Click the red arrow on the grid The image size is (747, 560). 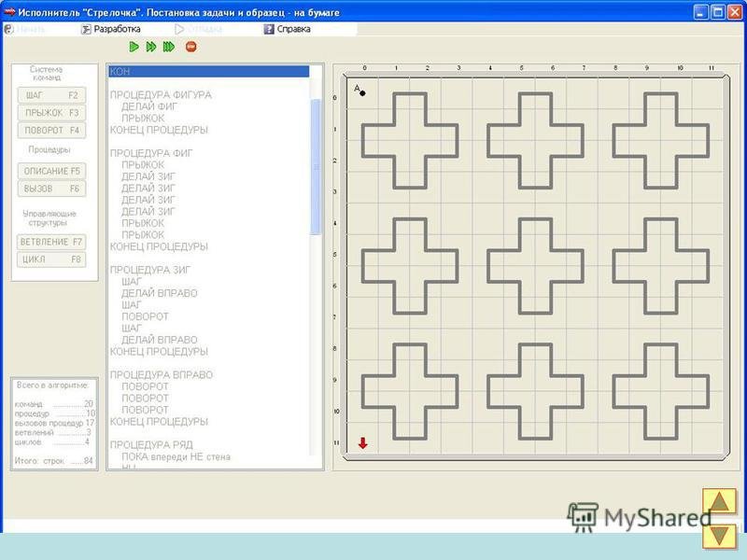(362, 443)
